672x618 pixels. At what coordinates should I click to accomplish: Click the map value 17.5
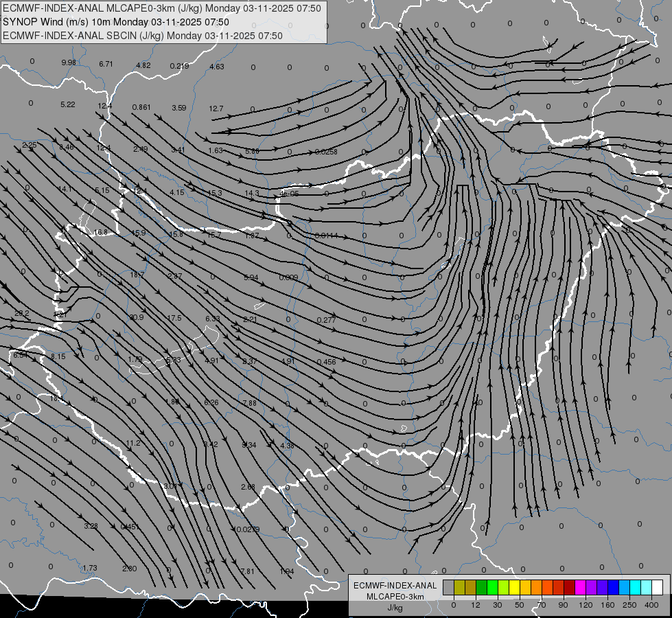174,318
